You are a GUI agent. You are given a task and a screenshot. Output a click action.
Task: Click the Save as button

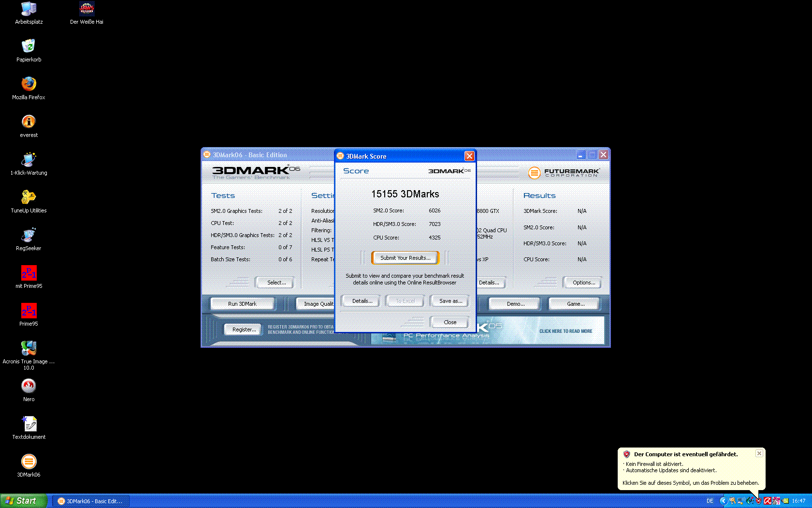[x=450, y=301]
